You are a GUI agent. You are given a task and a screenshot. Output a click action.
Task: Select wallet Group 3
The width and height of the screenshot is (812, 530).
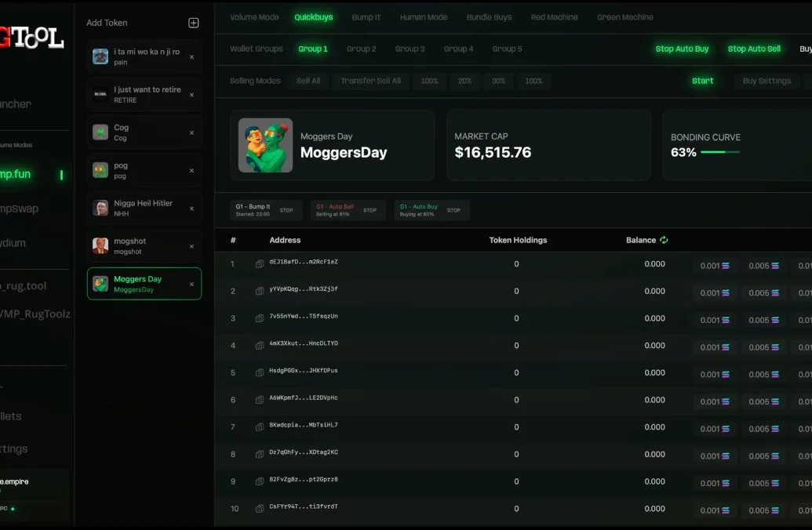click(410, 49)
